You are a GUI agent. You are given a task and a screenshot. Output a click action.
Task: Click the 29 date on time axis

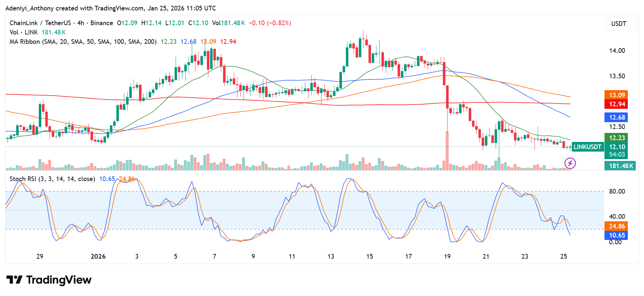(x=40, y=256)
